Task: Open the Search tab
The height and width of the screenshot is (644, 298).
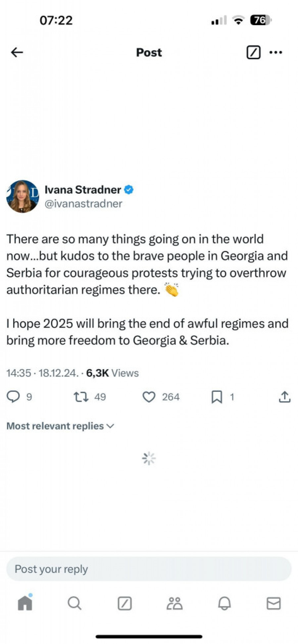Action: pyautogui.click(x=74, y=603)
